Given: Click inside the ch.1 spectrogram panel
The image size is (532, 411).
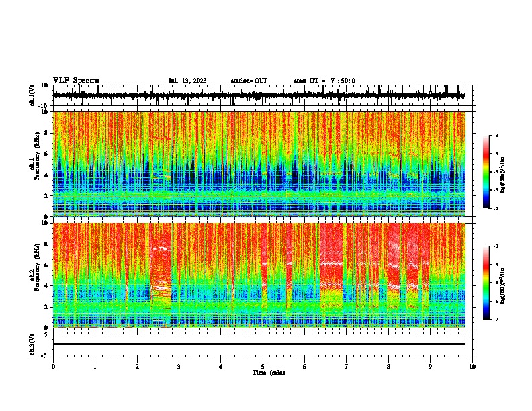Looking at the screenshot, I should point(259,164).
